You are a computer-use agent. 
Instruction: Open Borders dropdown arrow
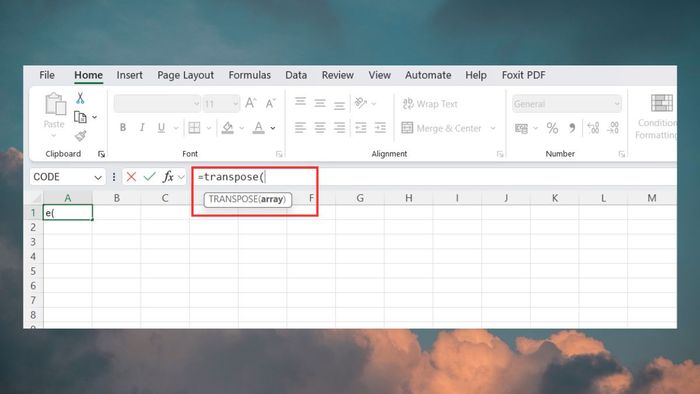[208, 128]
